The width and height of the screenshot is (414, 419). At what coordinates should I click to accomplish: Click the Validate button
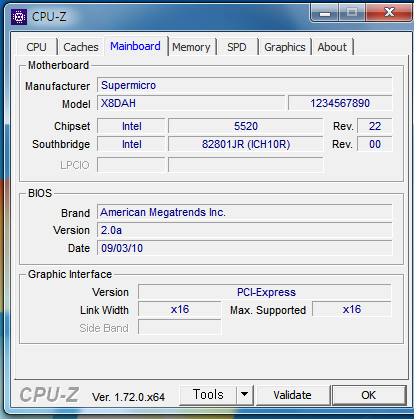(x=293, y=395)
